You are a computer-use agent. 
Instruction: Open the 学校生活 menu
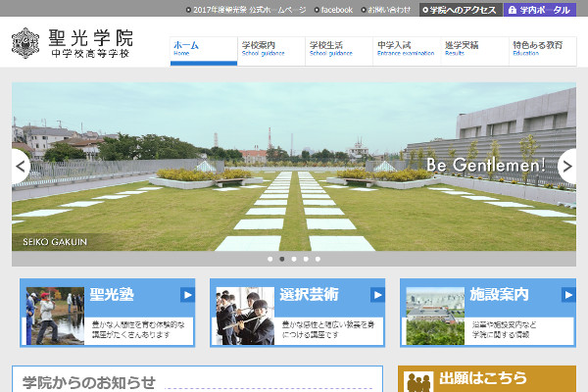pos(339,51)
